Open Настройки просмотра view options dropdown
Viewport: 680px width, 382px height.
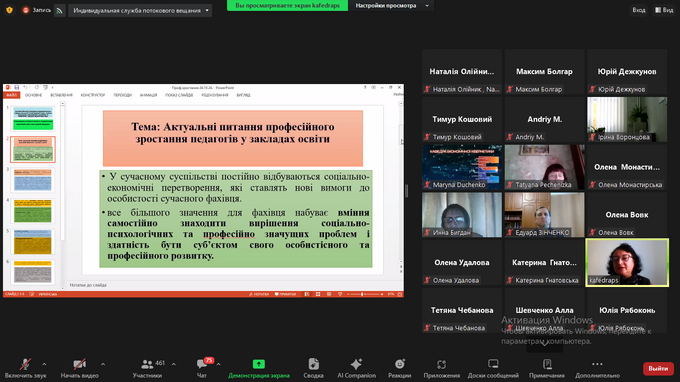pyautogui.click(x=392, y=6)
